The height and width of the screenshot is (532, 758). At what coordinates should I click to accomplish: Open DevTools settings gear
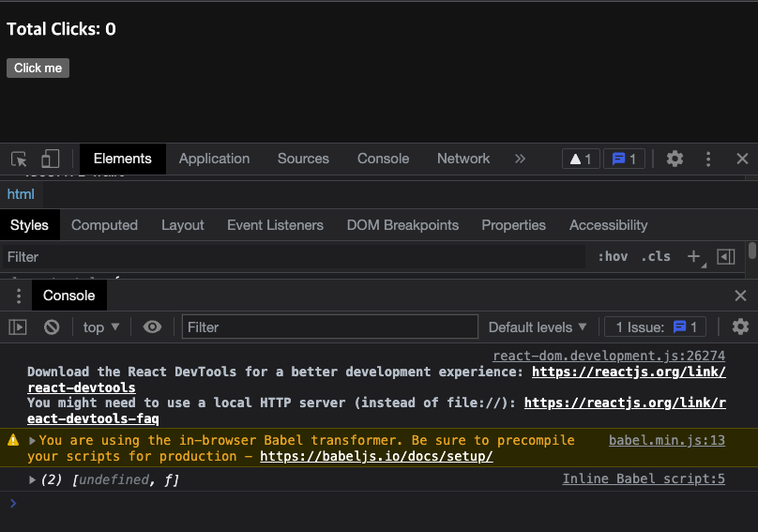(675, 159)
